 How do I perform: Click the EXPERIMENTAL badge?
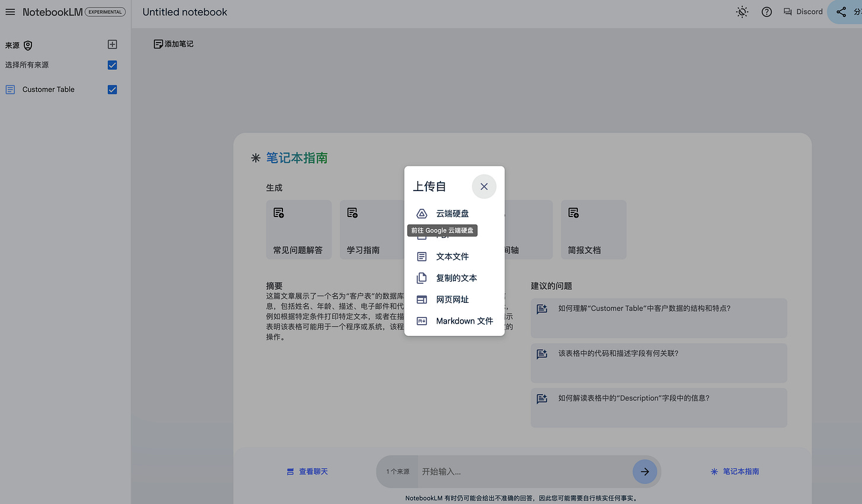point(105,12)
